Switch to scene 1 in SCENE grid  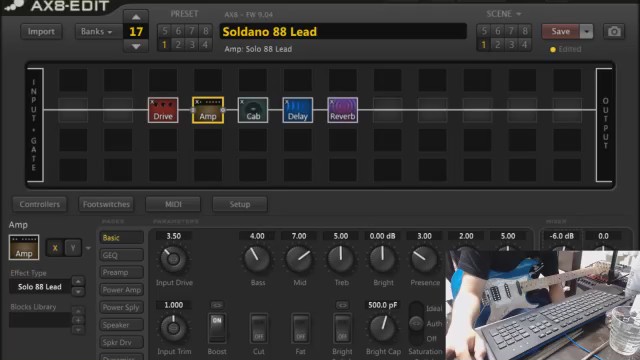[484, 44]
